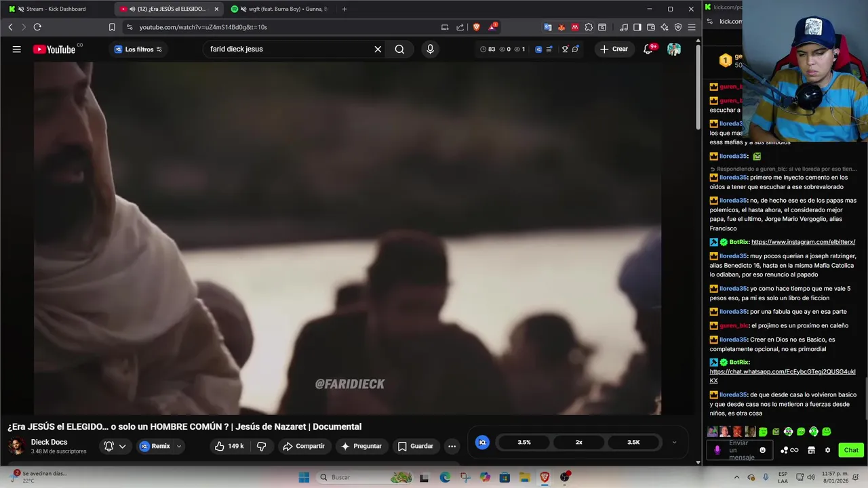Open the Windows Start menu
868x488 pixels.
(304, 477)
